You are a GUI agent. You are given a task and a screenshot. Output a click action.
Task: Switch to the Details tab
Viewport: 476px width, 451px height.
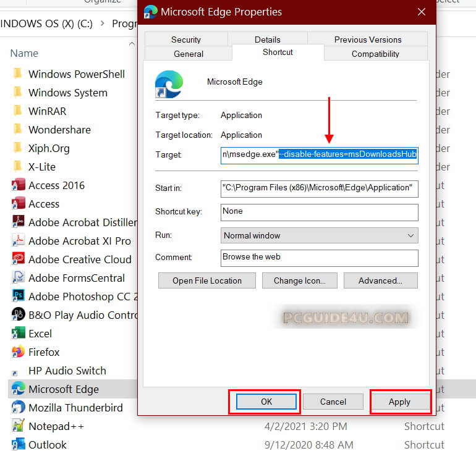click(267, 40)
